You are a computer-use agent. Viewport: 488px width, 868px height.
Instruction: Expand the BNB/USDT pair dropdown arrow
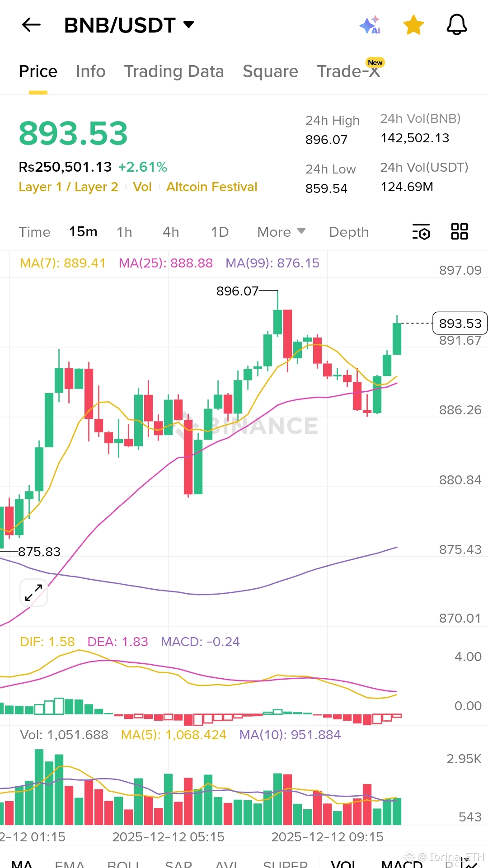pyautogui.click(x=188, y=25)
